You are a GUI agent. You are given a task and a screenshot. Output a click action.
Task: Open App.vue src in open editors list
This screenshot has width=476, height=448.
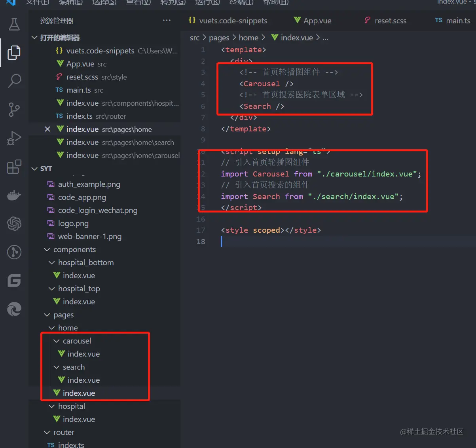[x=104, y=64]
